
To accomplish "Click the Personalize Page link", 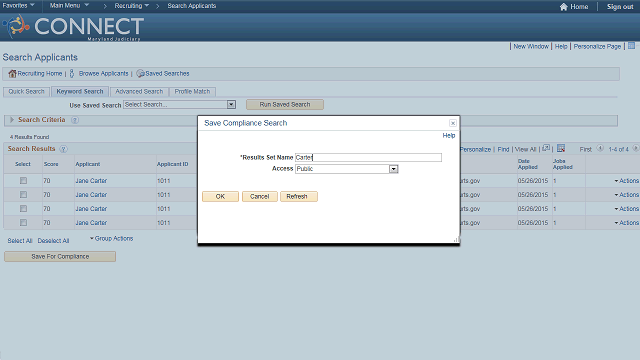I will pos(597,47).
